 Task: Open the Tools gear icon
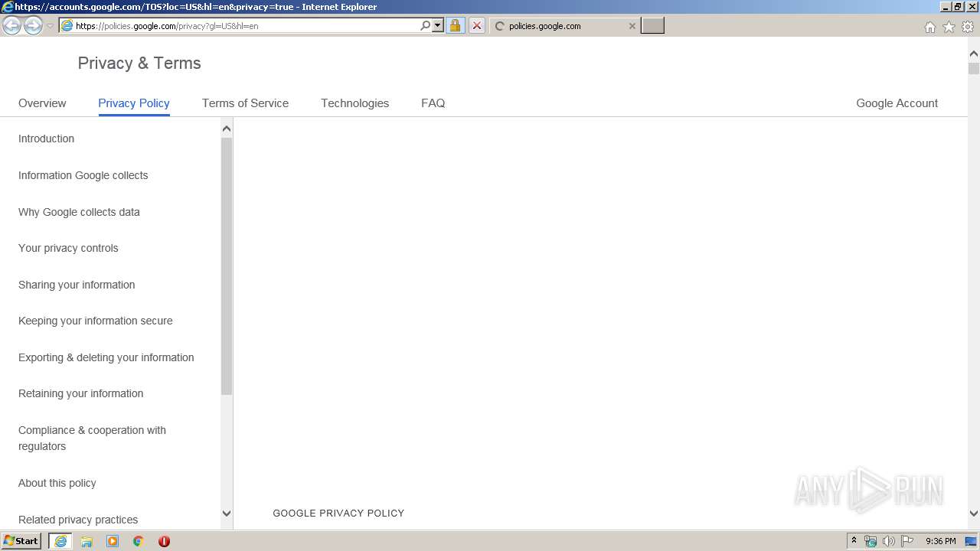coord(968,27)
